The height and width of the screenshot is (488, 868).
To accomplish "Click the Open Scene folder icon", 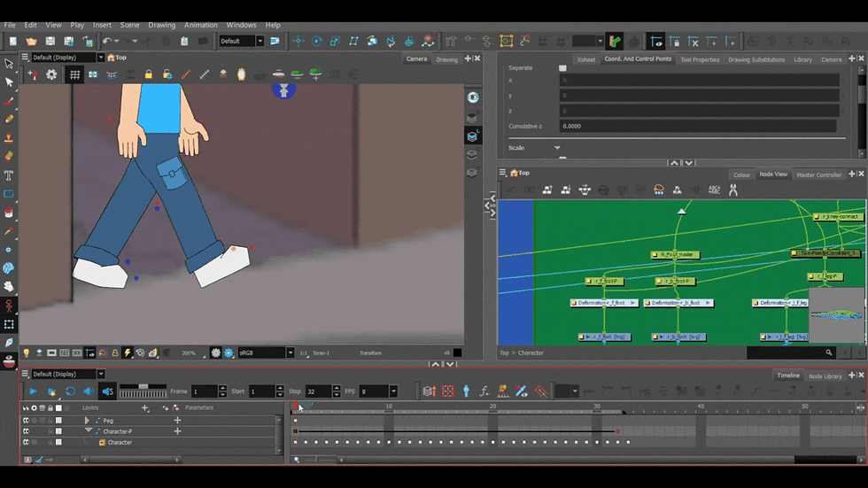I will click(32, 41).
